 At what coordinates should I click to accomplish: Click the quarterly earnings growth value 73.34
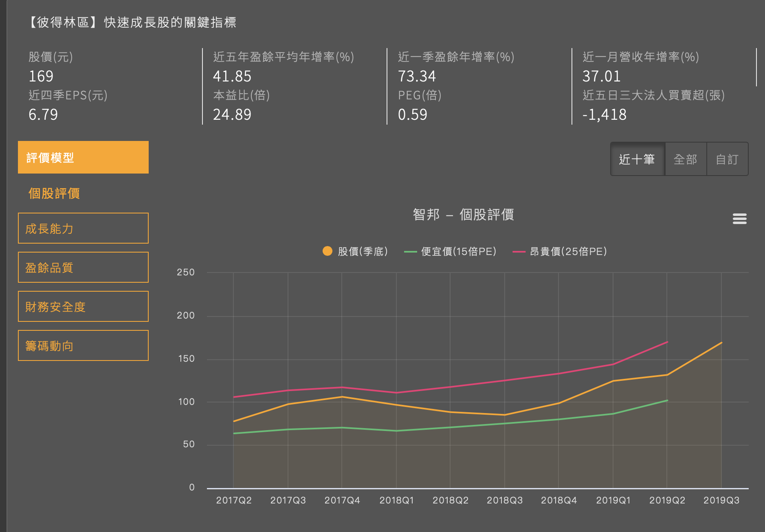(417, 76)
